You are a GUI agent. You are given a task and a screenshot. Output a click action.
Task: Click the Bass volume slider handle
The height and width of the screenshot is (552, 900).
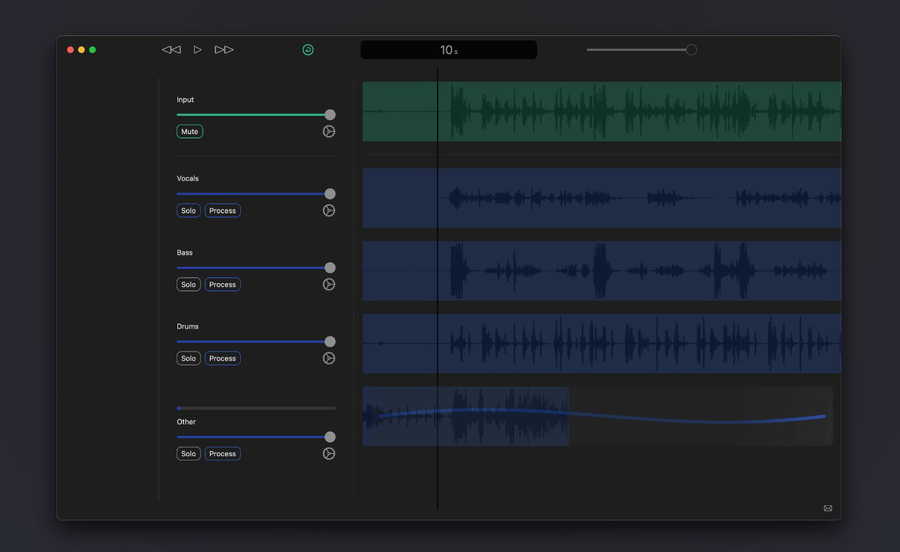coord(330,268)
